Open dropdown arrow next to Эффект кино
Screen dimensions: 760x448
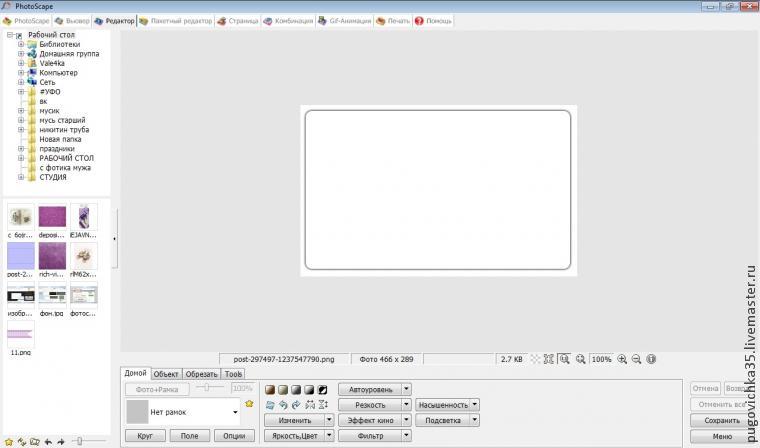407,420
